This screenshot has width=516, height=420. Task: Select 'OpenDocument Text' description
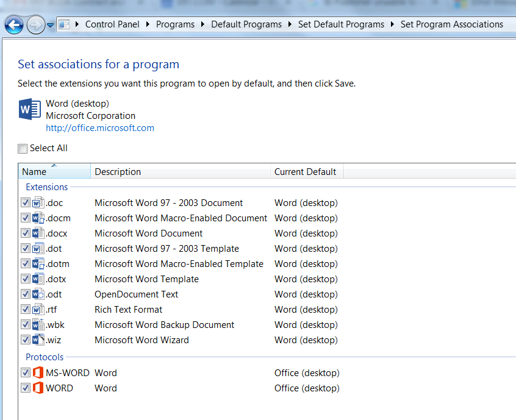[x=136, y=294]
